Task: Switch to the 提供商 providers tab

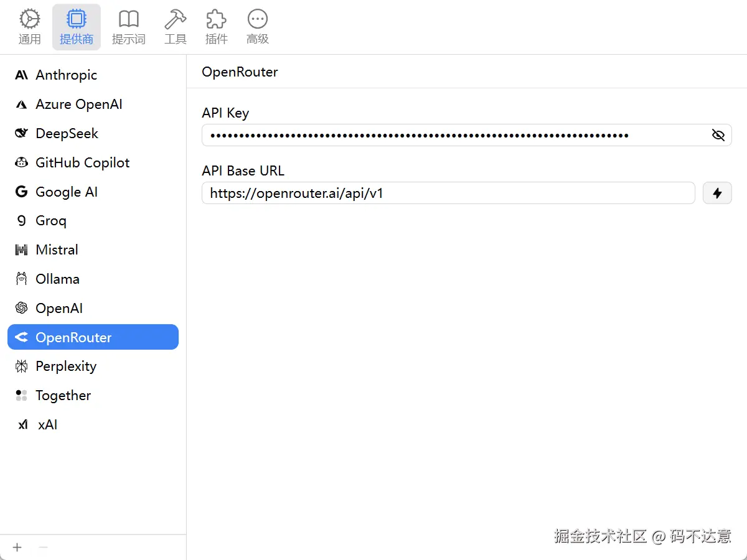Action: (x=77, y=27)
